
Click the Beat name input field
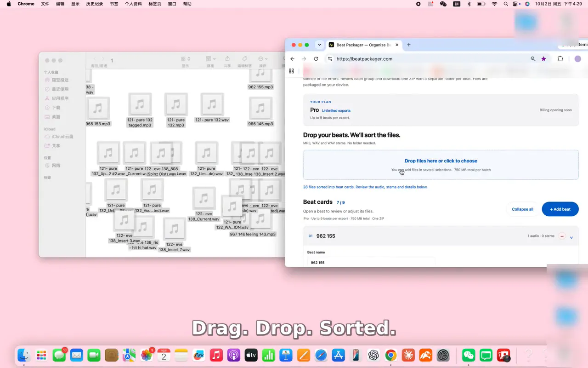[371, 262]
